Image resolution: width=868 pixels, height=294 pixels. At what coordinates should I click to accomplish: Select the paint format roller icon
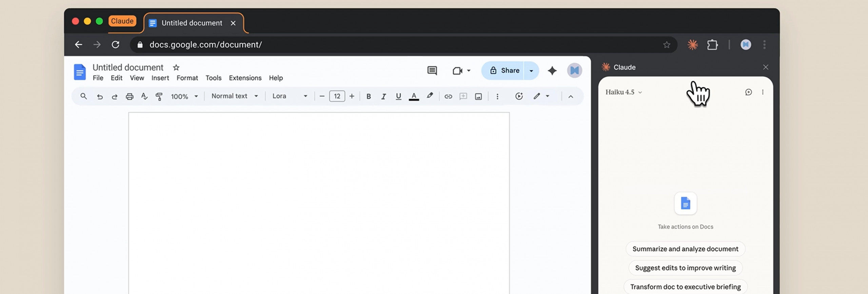tap(159, 96)
